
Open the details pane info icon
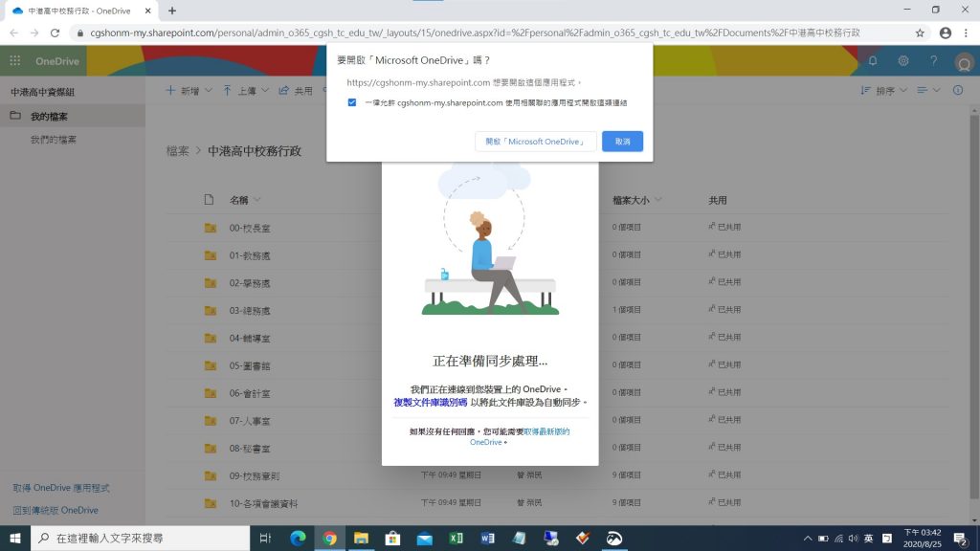coord(957,91)
